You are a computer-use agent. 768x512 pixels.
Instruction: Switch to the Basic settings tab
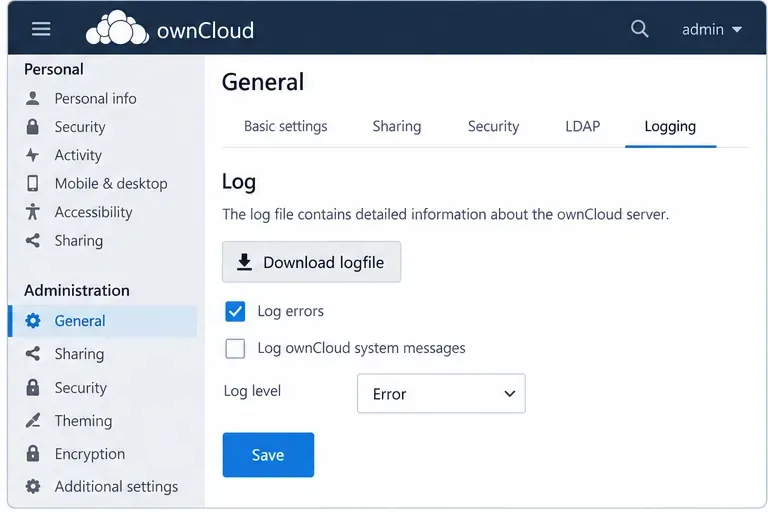click(286, 126)
